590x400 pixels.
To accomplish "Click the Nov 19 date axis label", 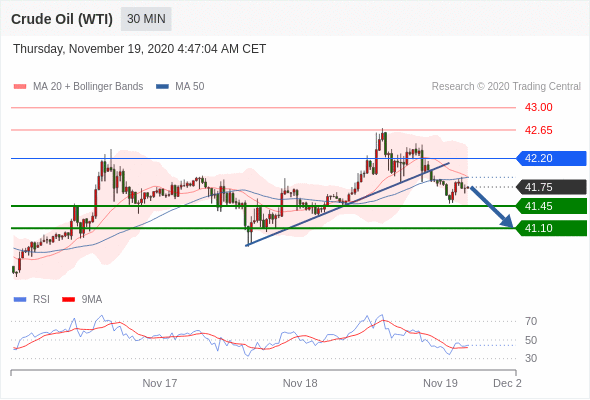I will pyautogui.click(x=440, y=383).
